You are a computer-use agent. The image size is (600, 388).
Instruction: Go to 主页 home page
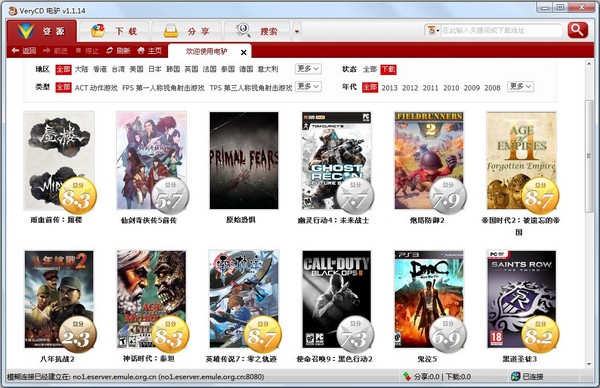[149, 51]
